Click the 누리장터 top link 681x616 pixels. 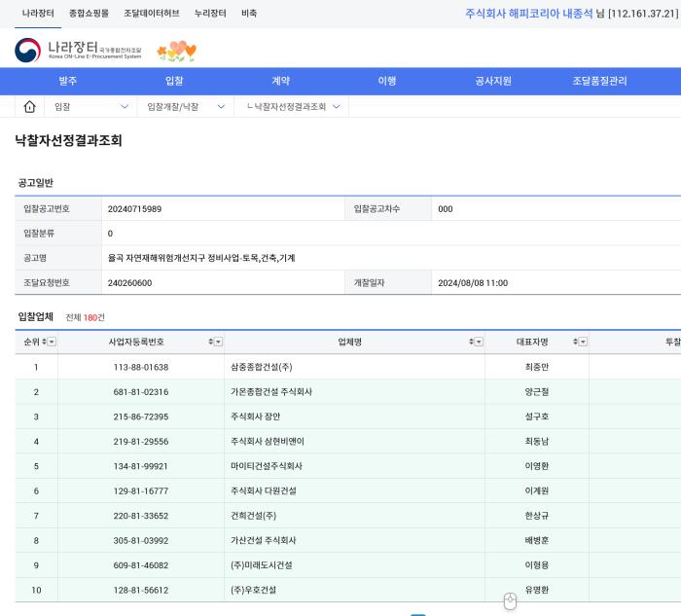coord(209,14)
